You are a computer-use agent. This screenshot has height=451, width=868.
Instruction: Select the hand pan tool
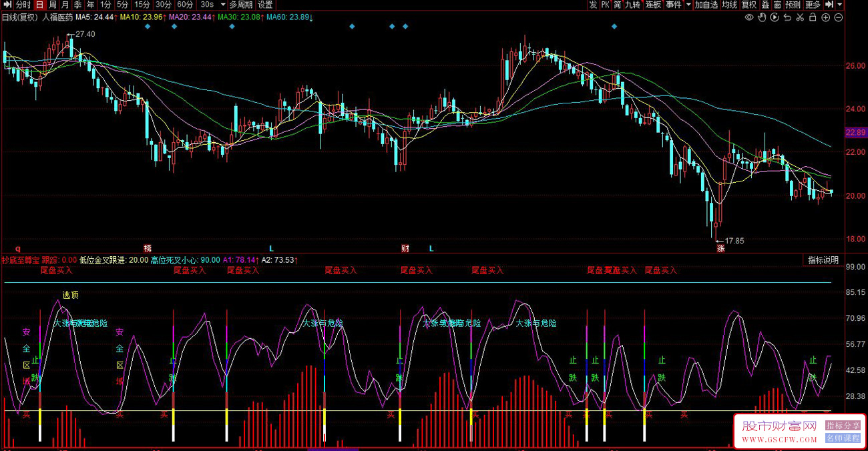click(x=762, y=17)
